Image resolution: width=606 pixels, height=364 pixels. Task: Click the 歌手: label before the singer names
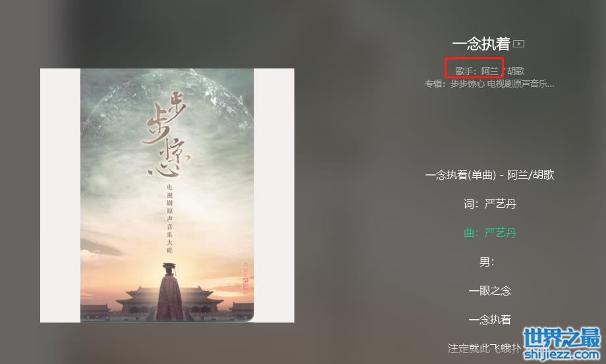click(x=467, y=71)
